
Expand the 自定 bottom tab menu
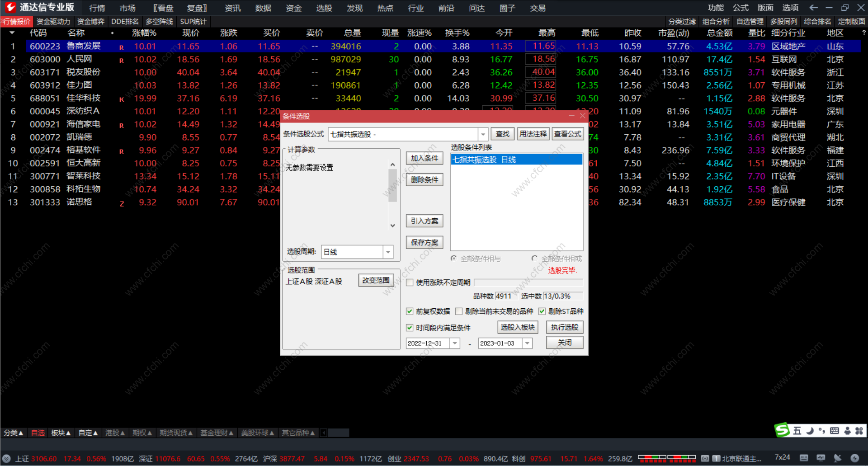click(x=88, y=433)
